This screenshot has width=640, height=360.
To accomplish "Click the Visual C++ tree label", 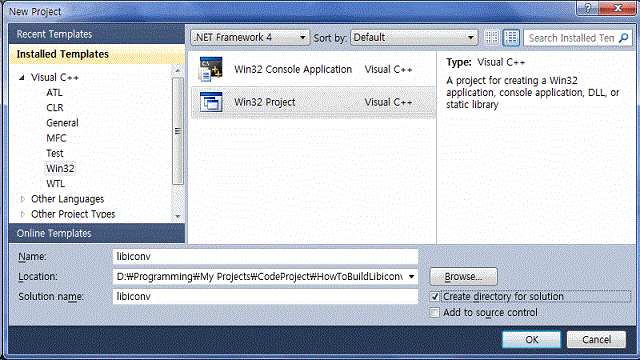I will tap(55, 77).
